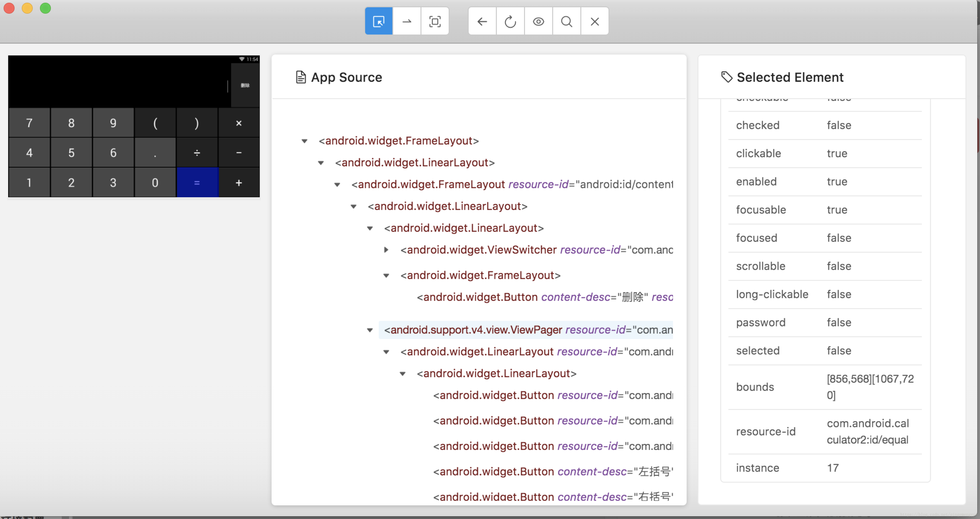Activate the Select Elements tool

tap(379, 21)
